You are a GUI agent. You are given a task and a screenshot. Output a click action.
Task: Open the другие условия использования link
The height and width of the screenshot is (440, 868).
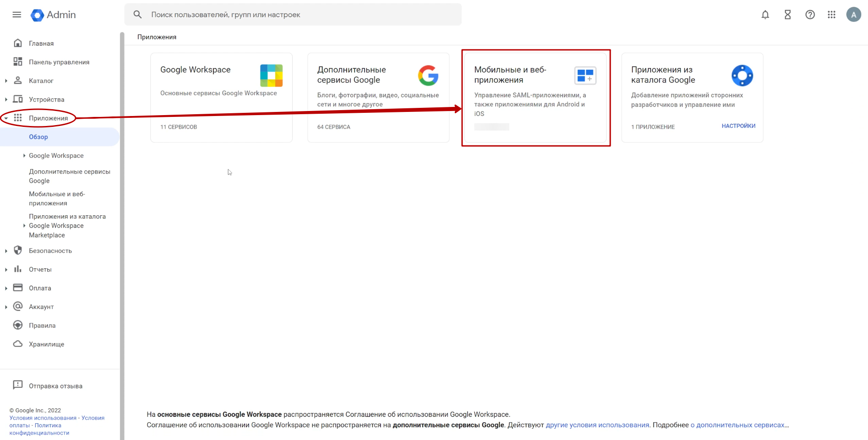(x=597, y=425)
